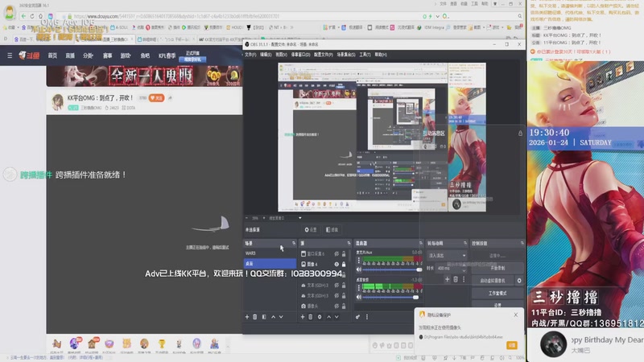
Task: Open virtual camera settings gear
Action: (x=519, y=281)
